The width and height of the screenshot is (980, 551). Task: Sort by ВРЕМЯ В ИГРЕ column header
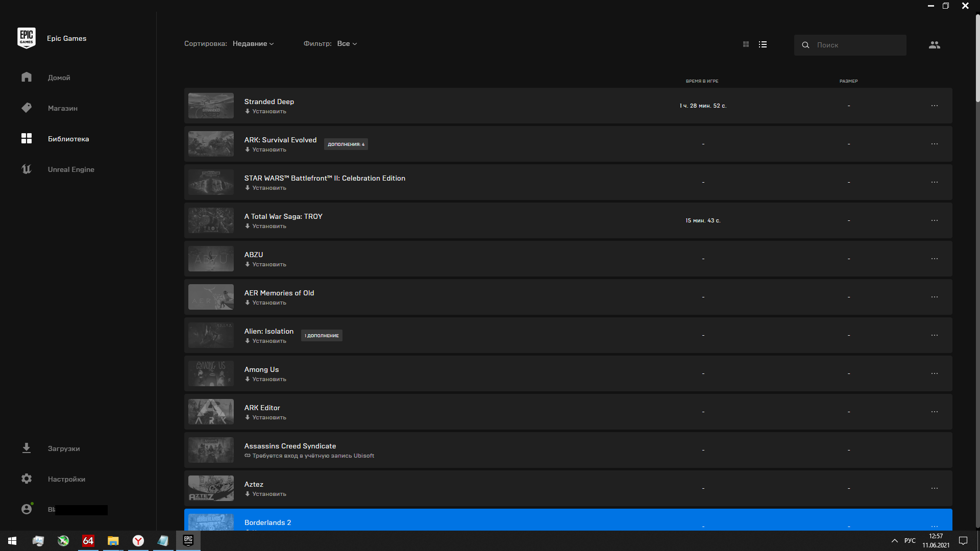point(702,81)
